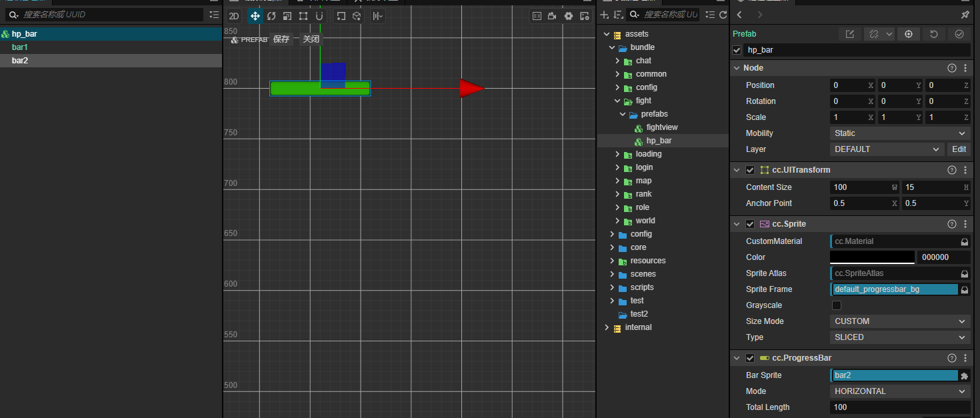
Task: Open the Sprite Color swatch
Action: click(x=872, y=257)
